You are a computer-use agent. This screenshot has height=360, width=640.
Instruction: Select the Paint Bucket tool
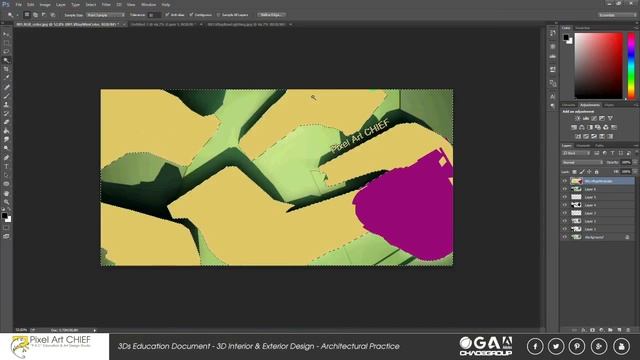coord(6,131)
